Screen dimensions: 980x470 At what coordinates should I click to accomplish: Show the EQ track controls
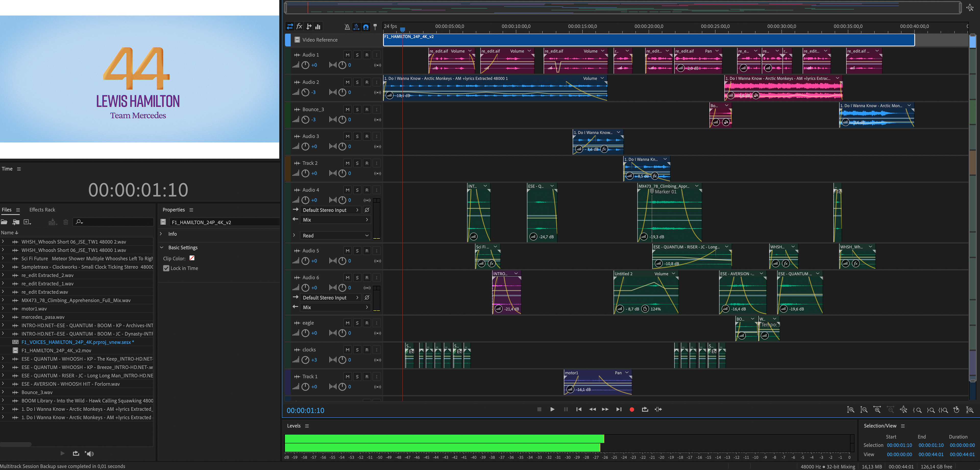[318, 26]
